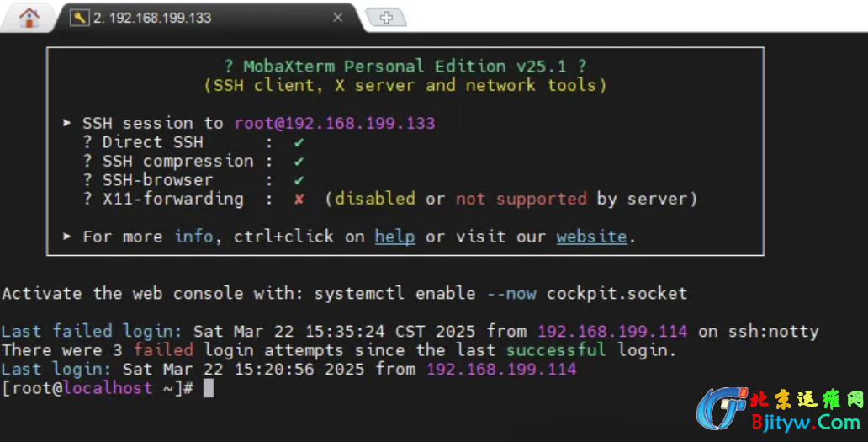Click the SSH compression checkmark
Screen dimensions: 868x442
point(299,162)
